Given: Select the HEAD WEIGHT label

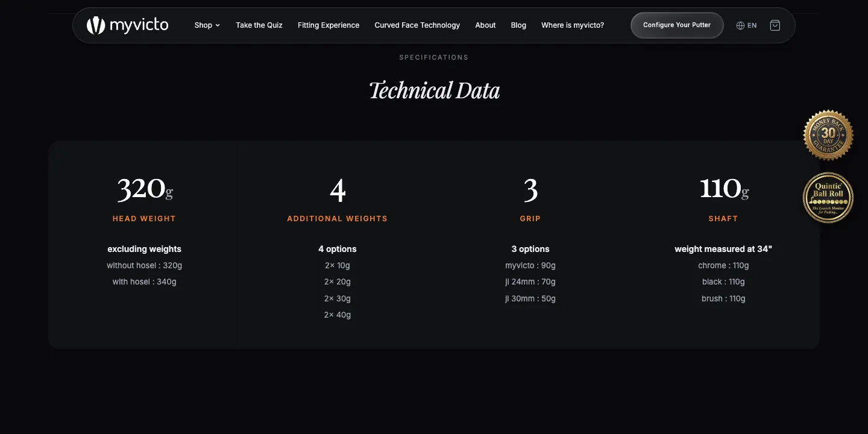Looking at the screenshot, I should pos(144,219).
